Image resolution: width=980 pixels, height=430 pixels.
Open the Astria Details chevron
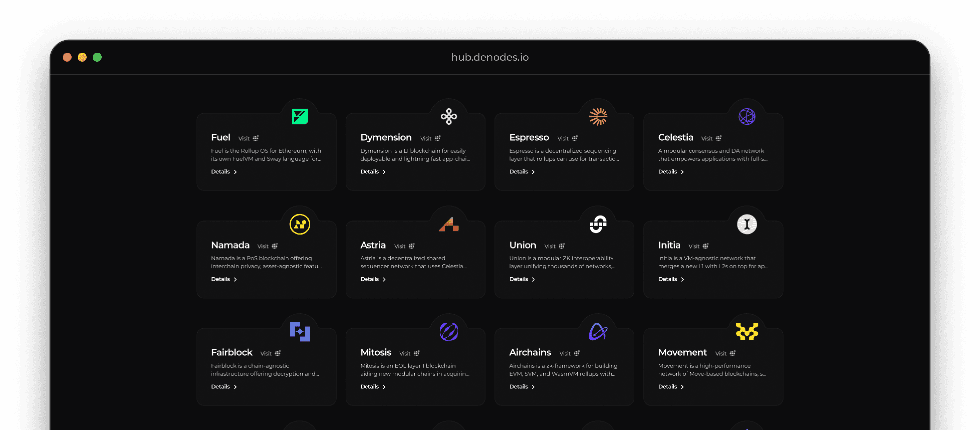(x=384, y=279)
